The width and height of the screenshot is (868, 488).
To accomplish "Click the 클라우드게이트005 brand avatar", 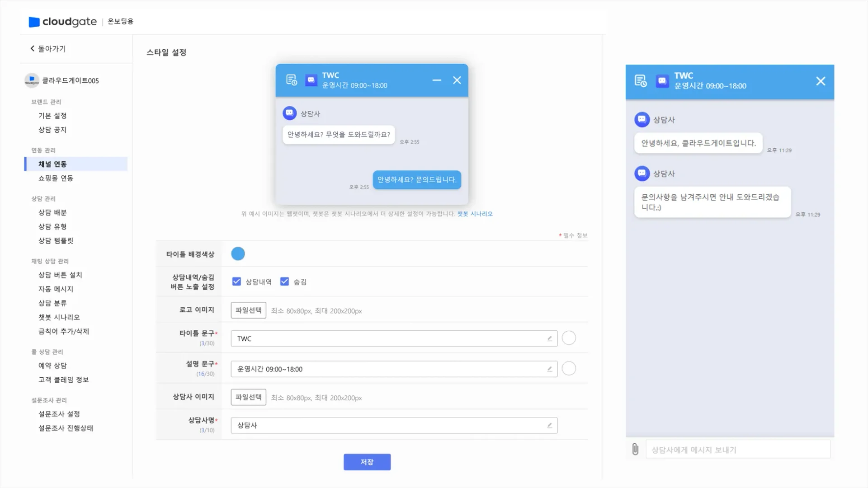I will 32,80.
